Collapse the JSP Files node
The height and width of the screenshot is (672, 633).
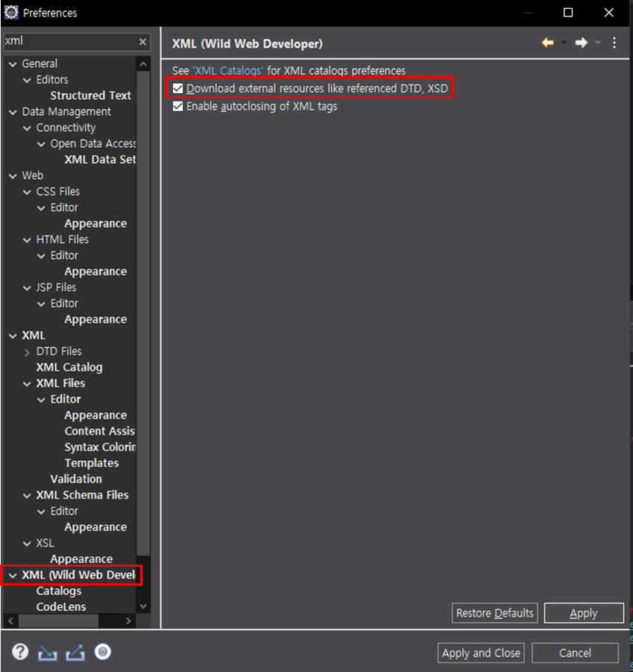(x=27, y=288)
